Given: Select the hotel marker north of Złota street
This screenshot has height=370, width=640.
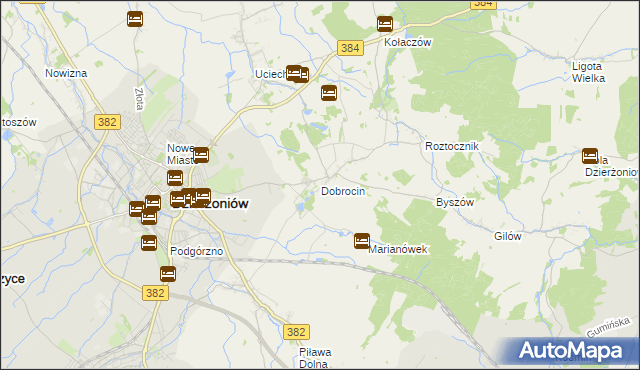Looking at the screenshot, I should tap(135, 19).
